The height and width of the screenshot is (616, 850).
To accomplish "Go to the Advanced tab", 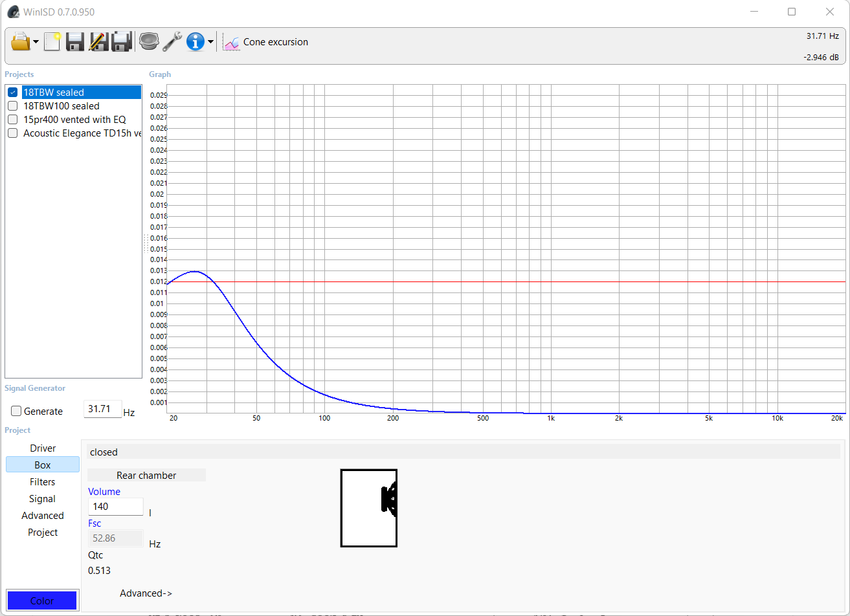I will 43,516.
